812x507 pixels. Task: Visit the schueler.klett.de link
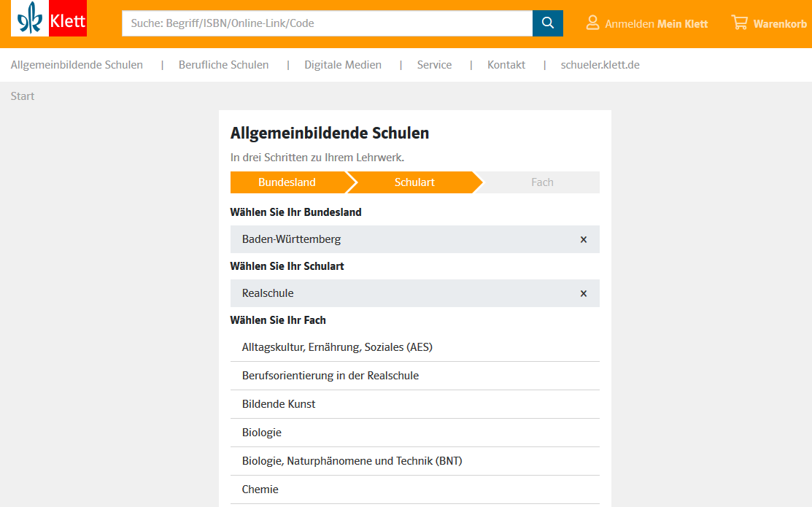pyautogui.click(x=600, y=65)
